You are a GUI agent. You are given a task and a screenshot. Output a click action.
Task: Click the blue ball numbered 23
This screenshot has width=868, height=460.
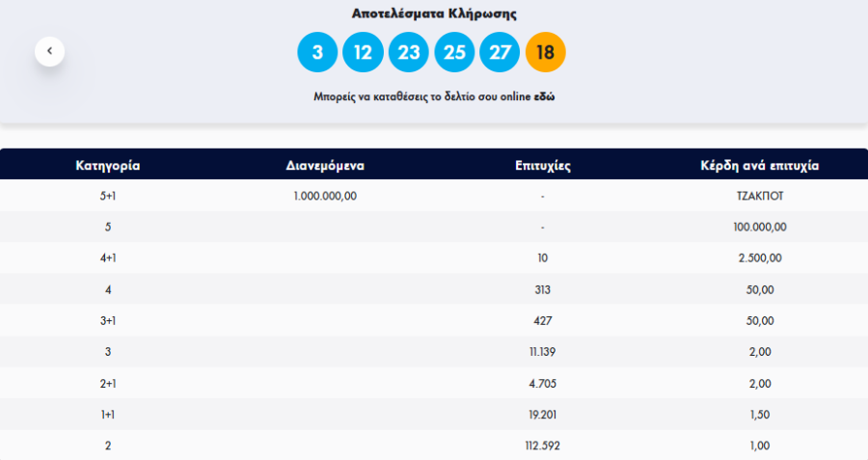click(409, 52)
